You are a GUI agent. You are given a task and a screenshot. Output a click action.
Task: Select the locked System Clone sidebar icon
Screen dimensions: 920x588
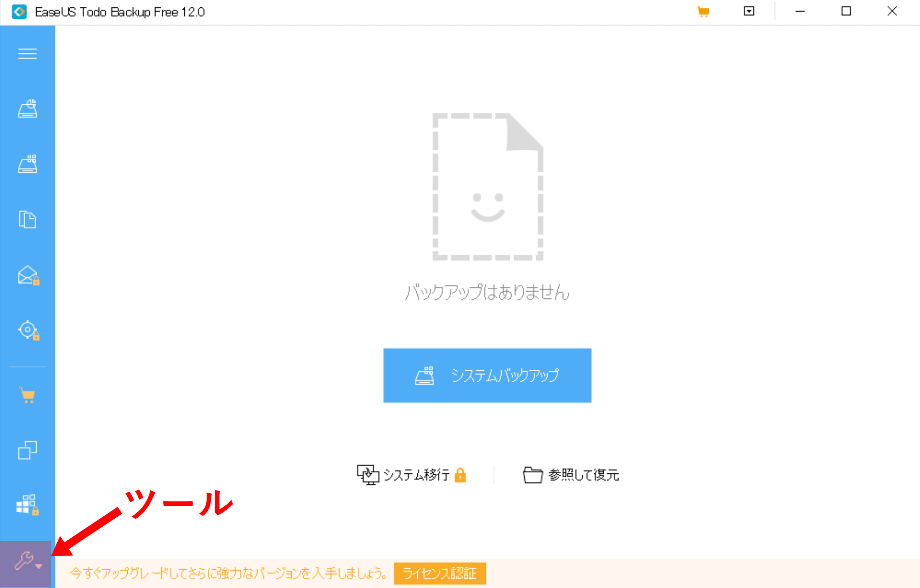pyautogui.click(x=27, y=505)
